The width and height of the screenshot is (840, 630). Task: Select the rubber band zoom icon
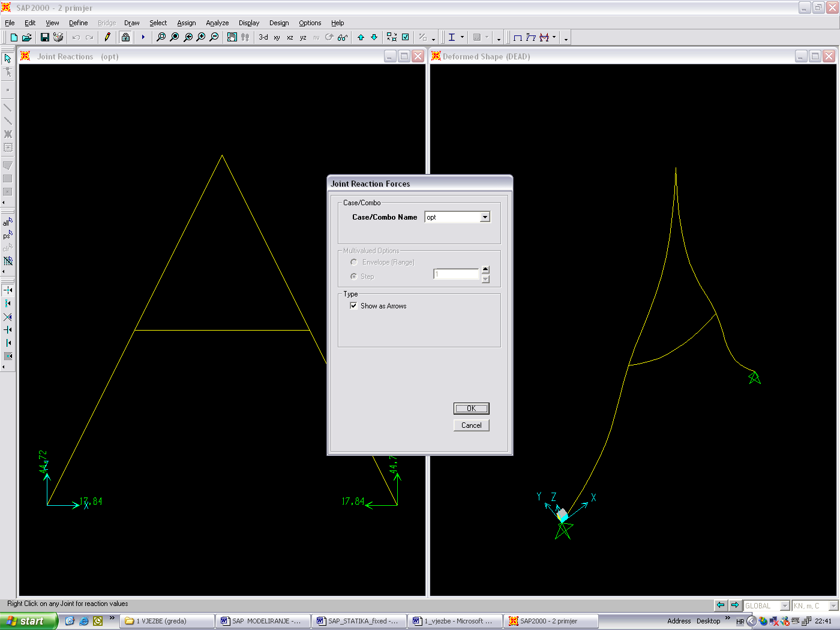[161, 37]
